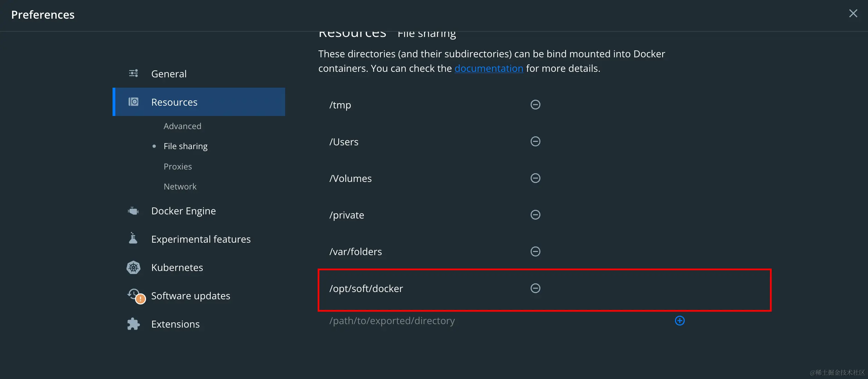Open Advanced resources settings
This screenshot has height=379, width=868.
[x=182, y=126]
